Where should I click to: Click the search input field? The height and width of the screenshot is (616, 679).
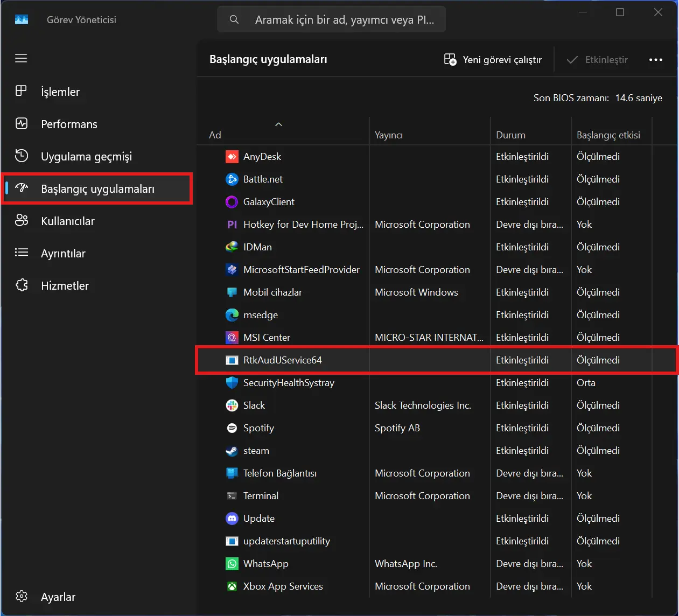tap(331, 19)
